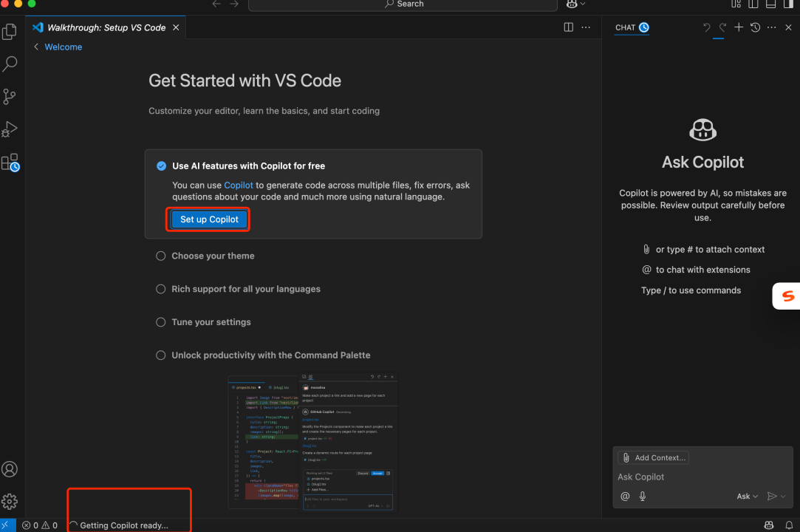Close the Walkthrough tab
The image size is (800, 532).
176,27
